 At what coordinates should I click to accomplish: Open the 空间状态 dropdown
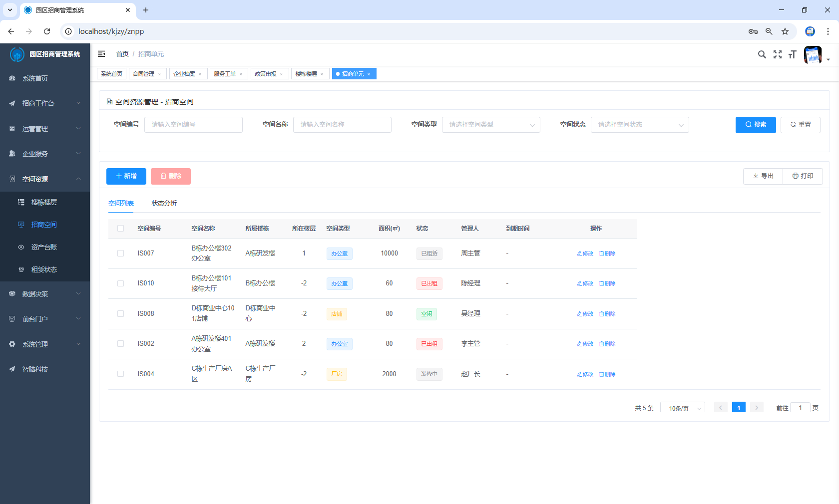pos(639,125)
